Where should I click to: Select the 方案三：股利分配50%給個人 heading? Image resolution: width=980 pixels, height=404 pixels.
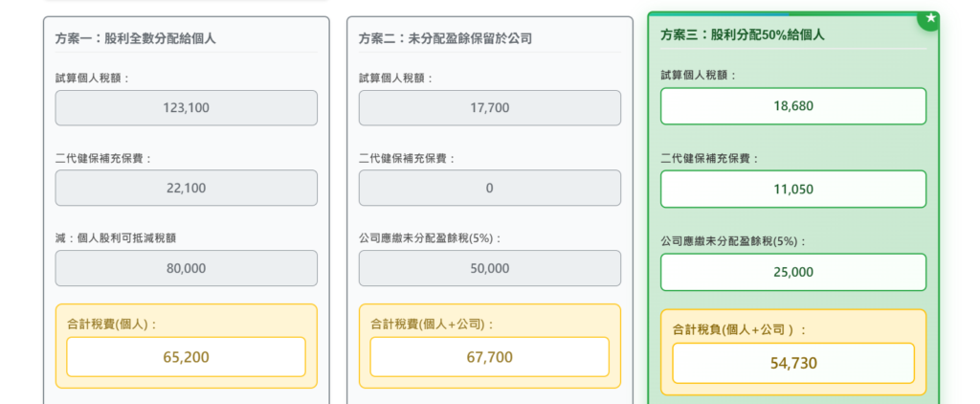point(743,34)
